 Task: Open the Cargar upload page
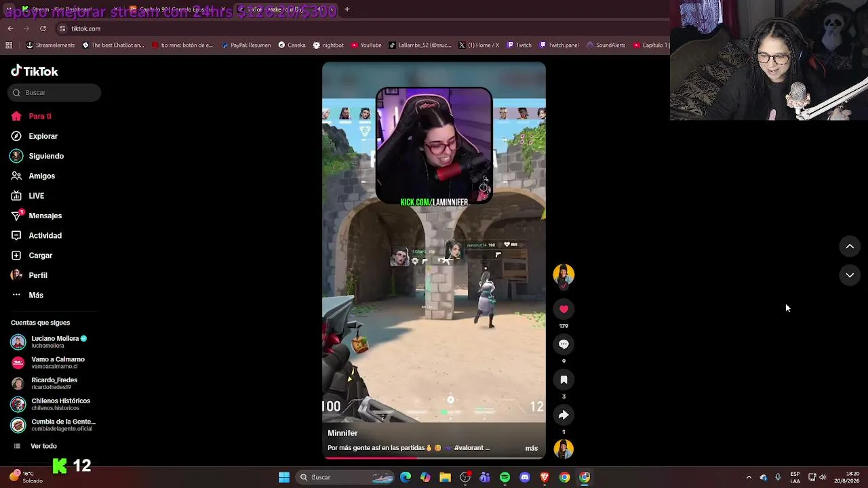coord(32,256)
